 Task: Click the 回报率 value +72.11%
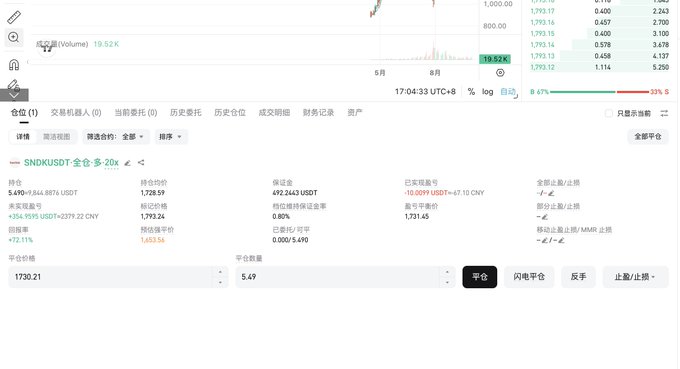pos(21,240)
